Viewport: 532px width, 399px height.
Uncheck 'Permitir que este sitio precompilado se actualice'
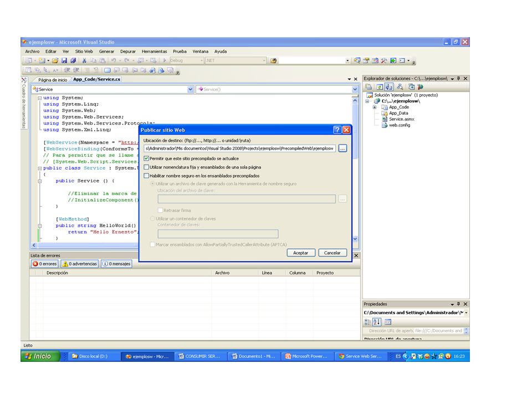pos(146,158)
